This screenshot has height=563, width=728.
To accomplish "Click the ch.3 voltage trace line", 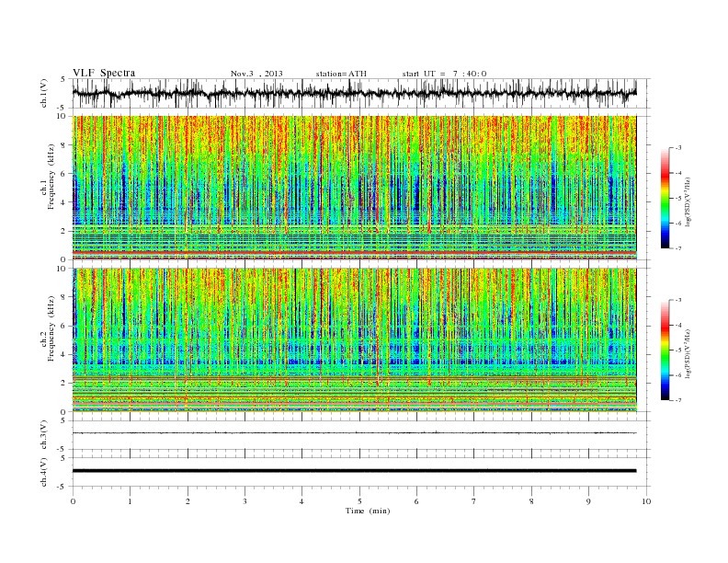I will pyautogui.click(x=354, y=433).
